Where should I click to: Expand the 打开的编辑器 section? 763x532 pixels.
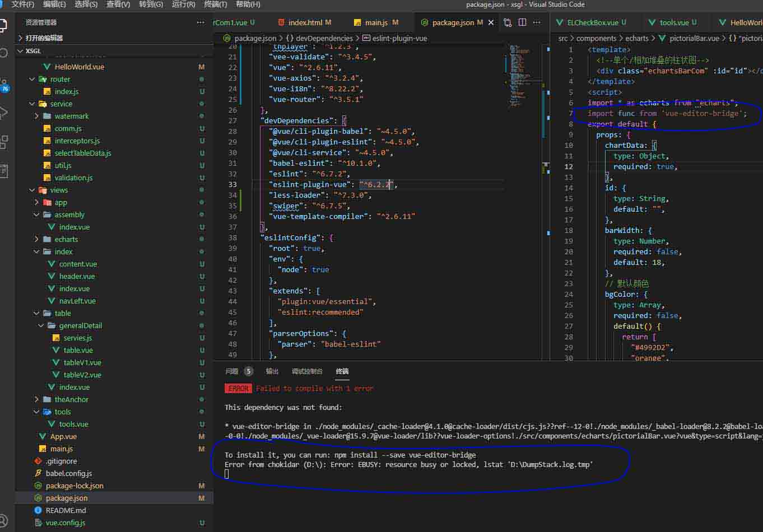[44, 38]
